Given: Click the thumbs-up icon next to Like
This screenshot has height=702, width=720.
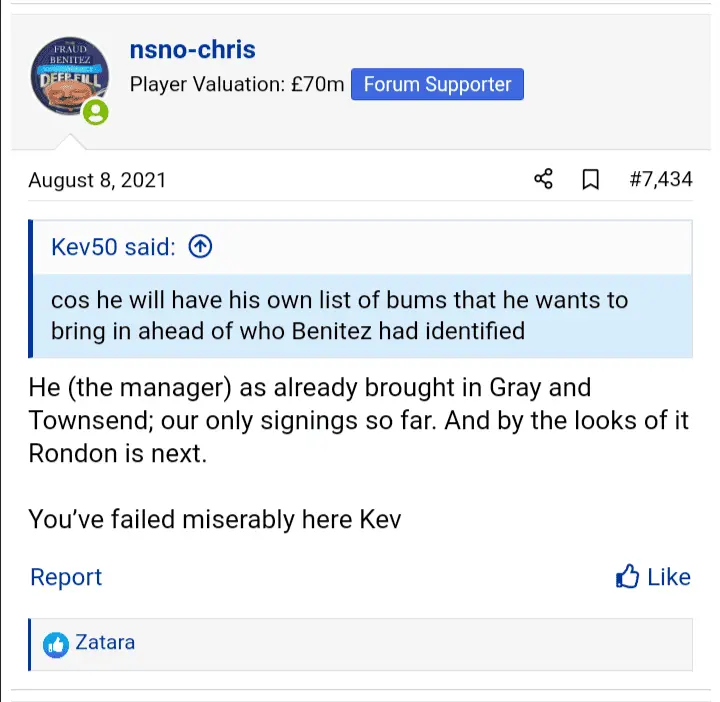Looking at the screenshot, I should (627, 577).
